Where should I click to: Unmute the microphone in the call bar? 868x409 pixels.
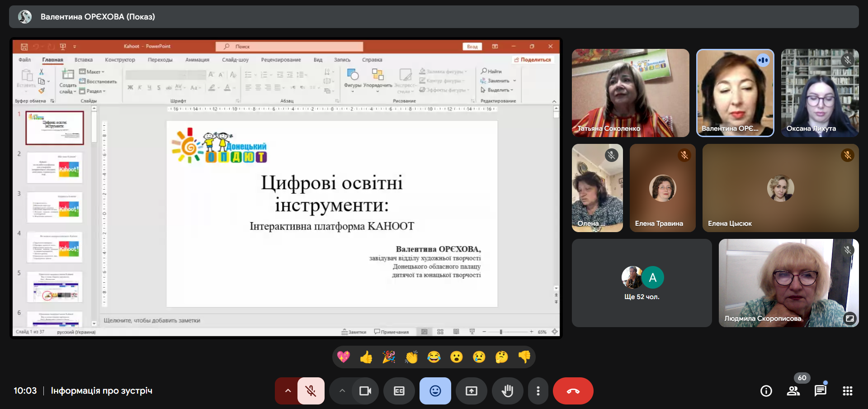click(x=311, y=391)
